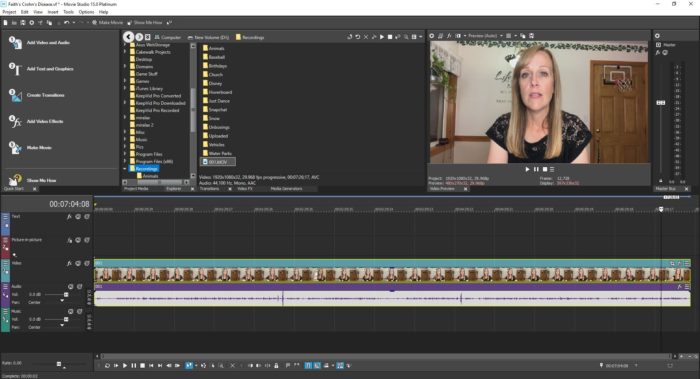
Task: Mute the Video track
Action: [78, 263]
